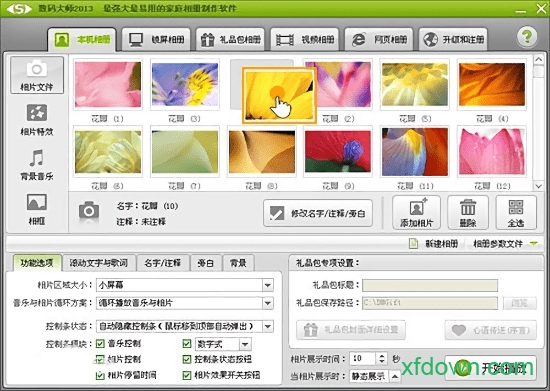
Task: Open 背景音乐 music note icon
Action: pyautogui.click(x=37, y=165)
